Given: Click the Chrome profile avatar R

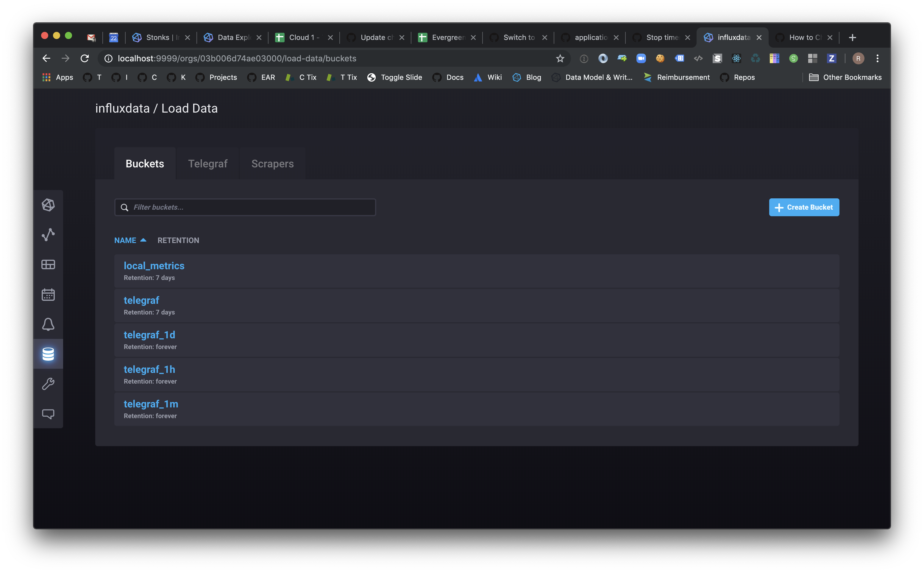Looking at the screenshot, I should click(858, 58).
